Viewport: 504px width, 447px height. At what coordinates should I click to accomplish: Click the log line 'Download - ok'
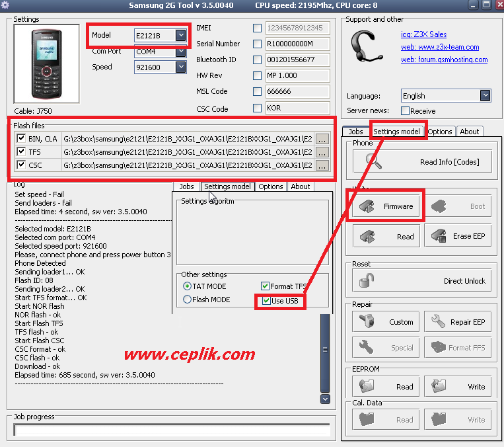37,366
